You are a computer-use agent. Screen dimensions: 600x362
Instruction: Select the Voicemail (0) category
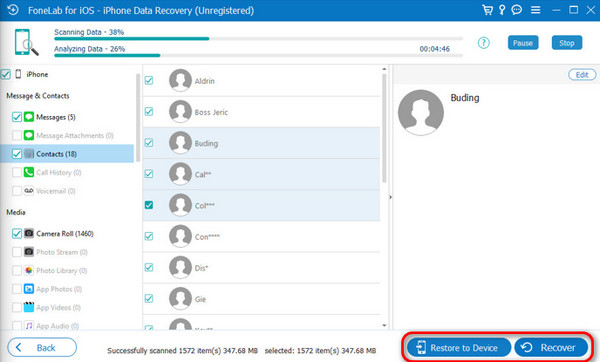(x=55, y=191)
